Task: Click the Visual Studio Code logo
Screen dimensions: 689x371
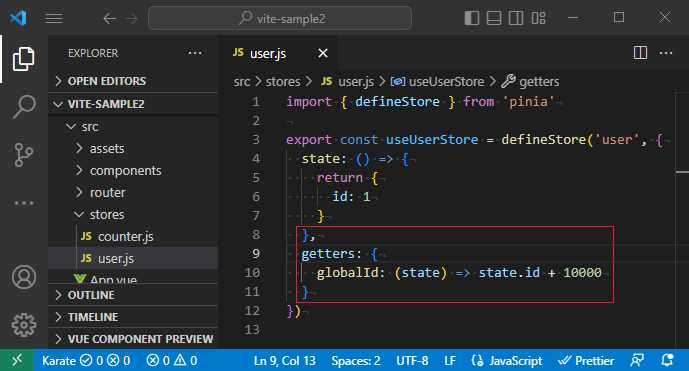Action: click(18, 18)
